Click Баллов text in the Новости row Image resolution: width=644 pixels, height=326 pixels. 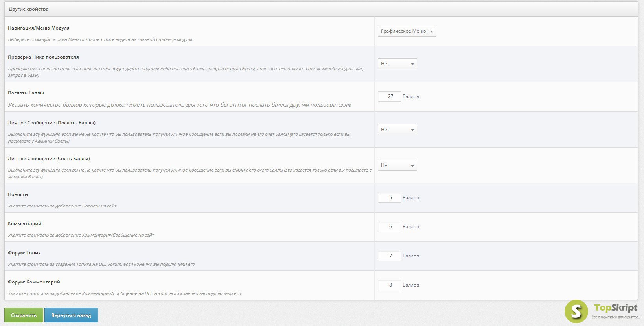pos(411,198)
